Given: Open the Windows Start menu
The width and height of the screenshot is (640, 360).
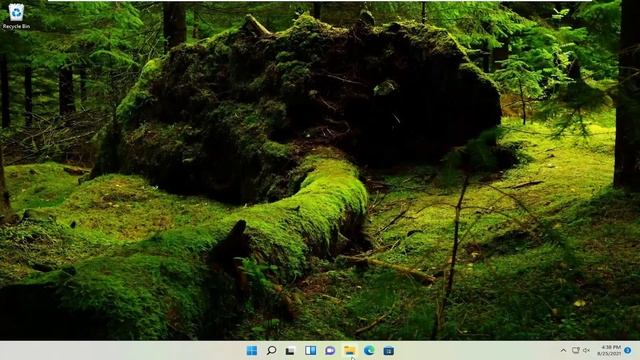Looking at the screenshot, I should coord(252,350).
